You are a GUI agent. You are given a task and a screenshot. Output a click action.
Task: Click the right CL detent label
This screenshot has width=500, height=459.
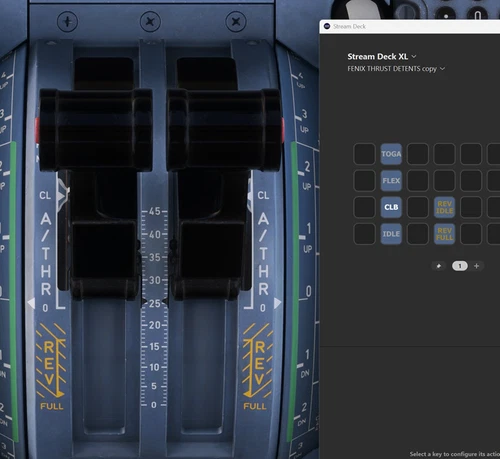(x=263, y=195)
